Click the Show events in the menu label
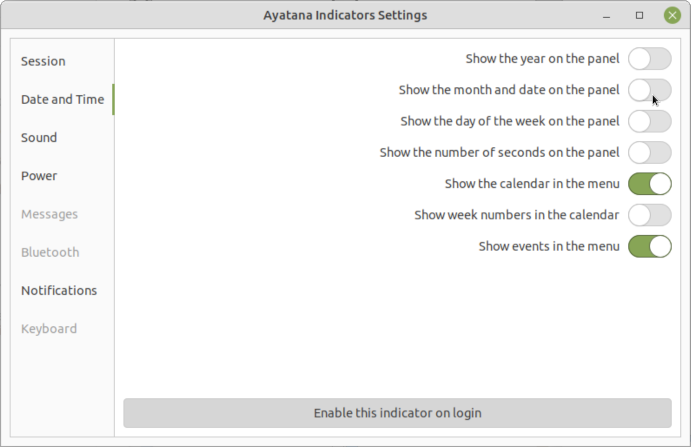 (549, 246)
